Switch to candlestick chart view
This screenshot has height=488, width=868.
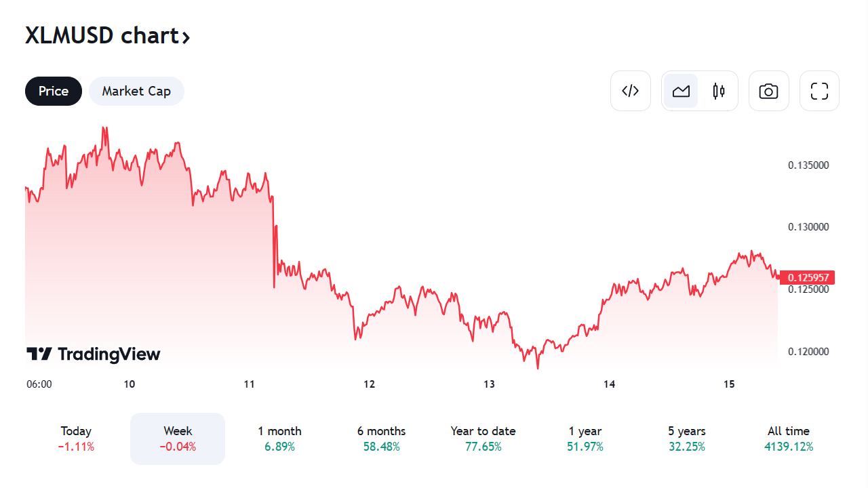pyautogui.click(x=719, y=91)
